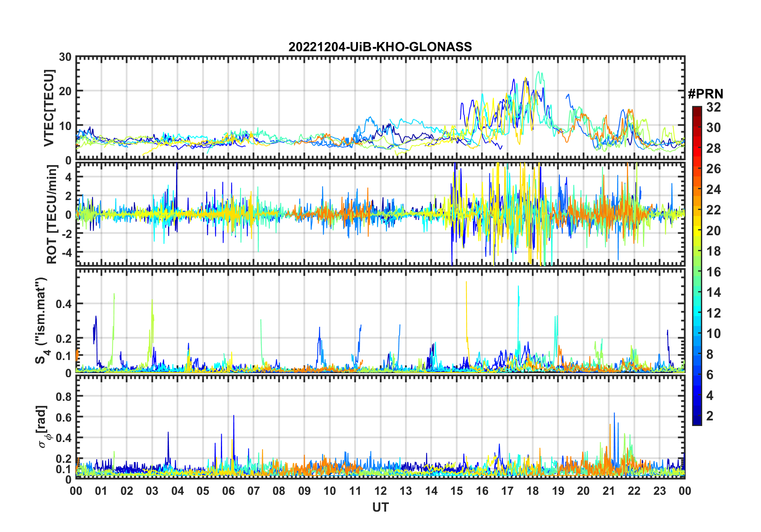Select the cyan colorbar region near 12
Screen dimensions: 761x532
click(x=697, y=313)
